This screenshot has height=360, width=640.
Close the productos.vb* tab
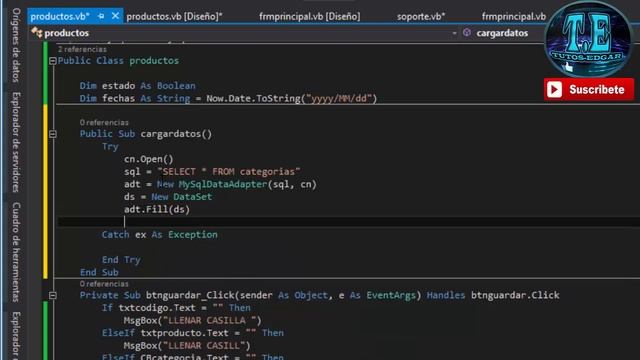coord(116,16)
